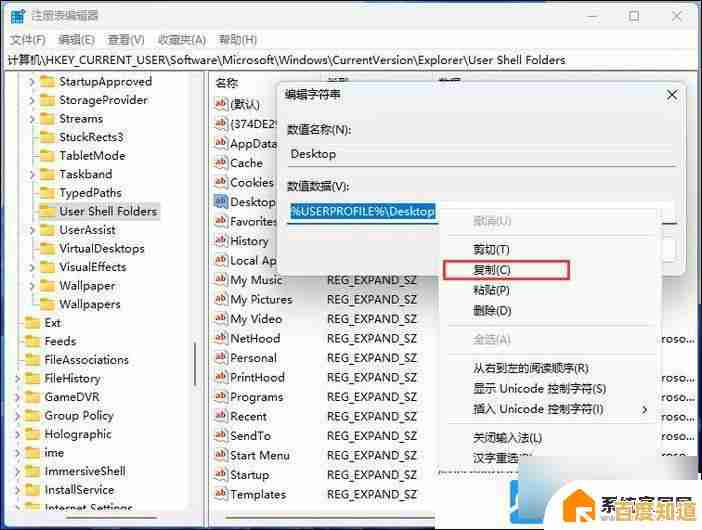Click the 名称 column header
The image size is (702, 530).
tap(227, 83)
